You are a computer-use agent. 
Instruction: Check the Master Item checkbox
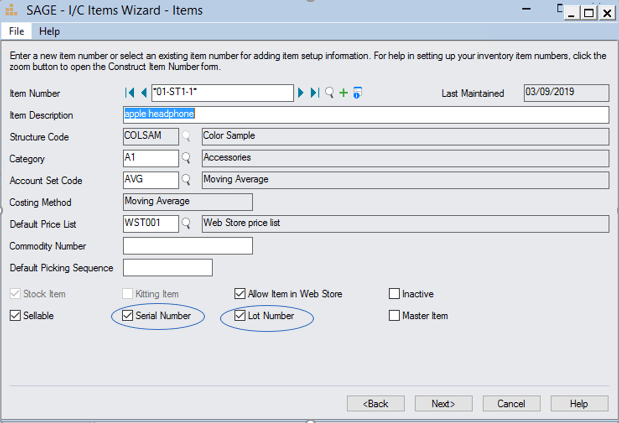click(394, 315)
